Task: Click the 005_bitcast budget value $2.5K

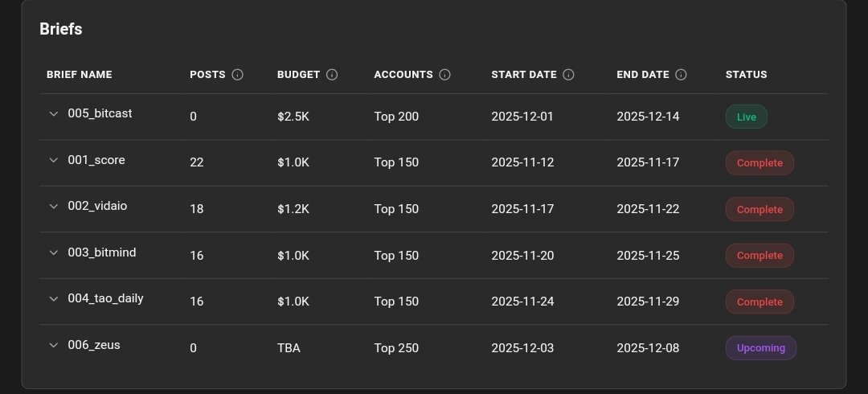Action: (293, 117)
